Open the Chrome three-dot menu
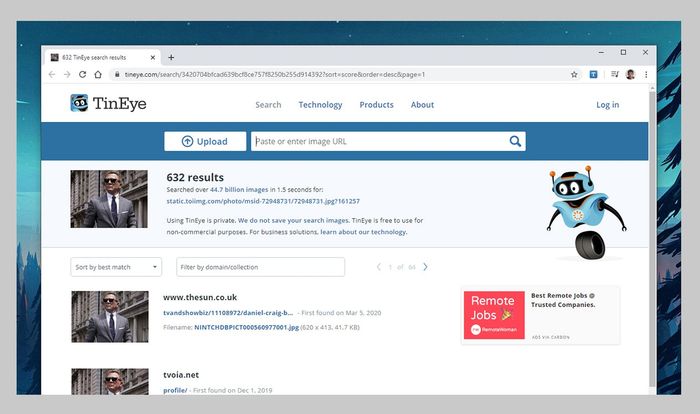The height and width of the screenshot is (414, 700). pos(645,74)
